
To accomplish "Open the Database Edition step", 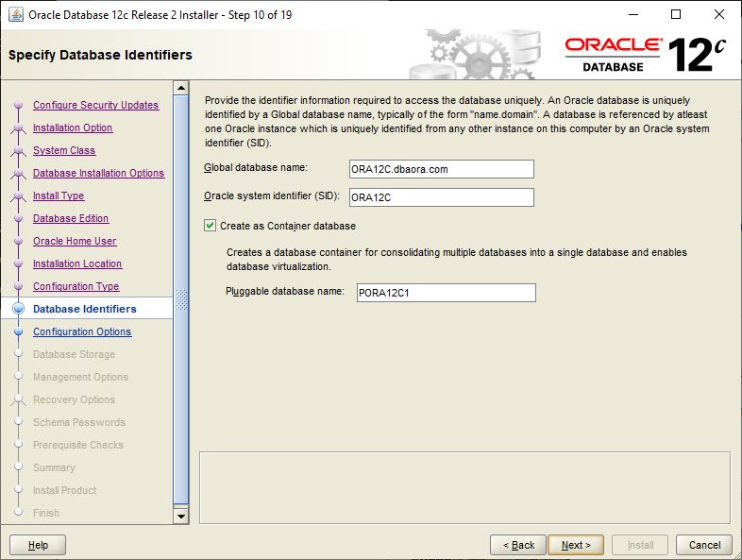I will pyautogui.click(x=71, y=218).
